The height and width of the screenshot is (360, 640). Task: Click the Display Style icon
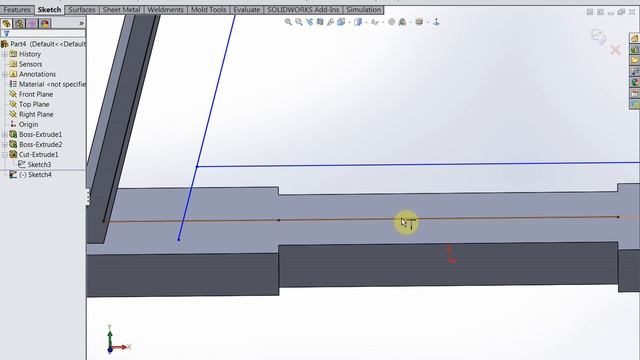coord(358,22)
